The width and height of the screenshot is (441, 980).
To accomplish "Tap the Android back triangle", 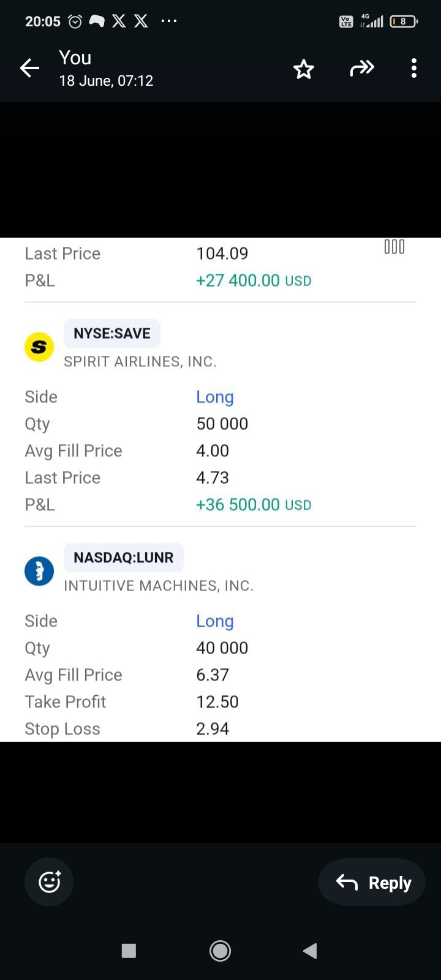I will [x=310, y=951].
